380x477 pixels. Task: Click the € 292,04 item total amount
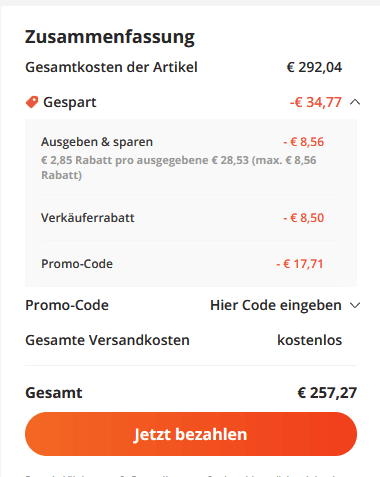pos(314,67)
